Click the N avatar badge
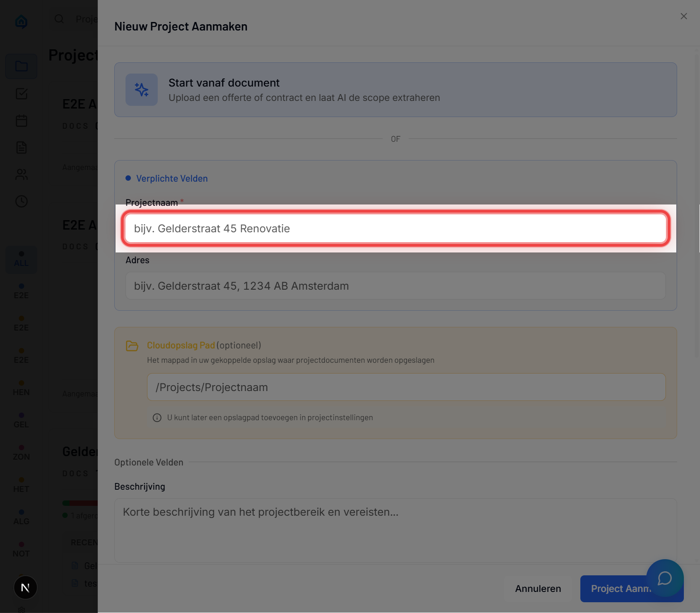The image size is (700, 613). click(26, 587)
